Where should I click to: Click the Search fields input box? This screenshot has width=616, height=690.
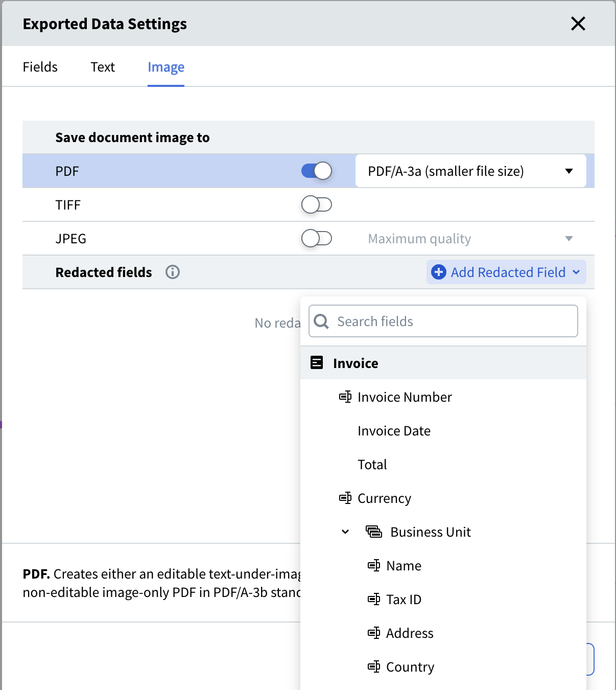point(455,321)
